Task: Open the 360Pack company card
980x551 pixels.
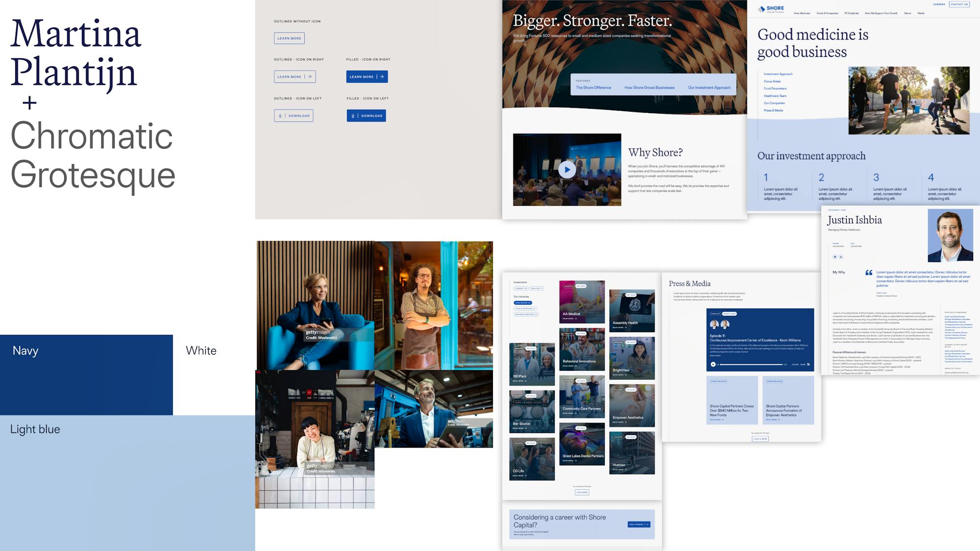Action: coord(532,364)
